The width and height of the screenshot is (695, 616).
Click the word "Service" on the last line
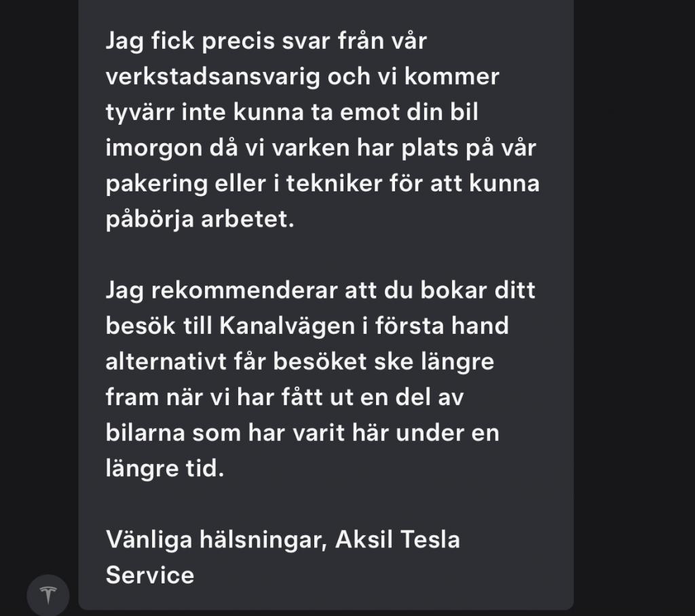[150, 575]
